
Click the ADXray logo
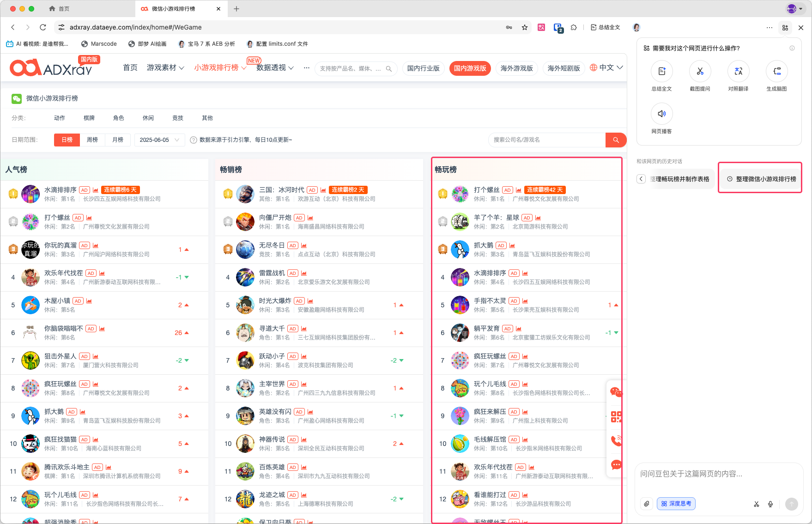pos(51,68)
